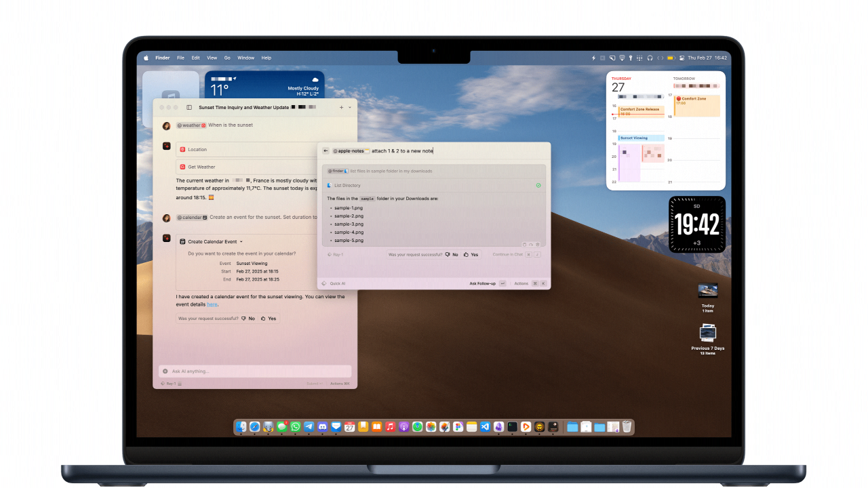
Task: Open the Ray-1 model selector in chat window
Action: pyautogui.click(x=168, y=384)
